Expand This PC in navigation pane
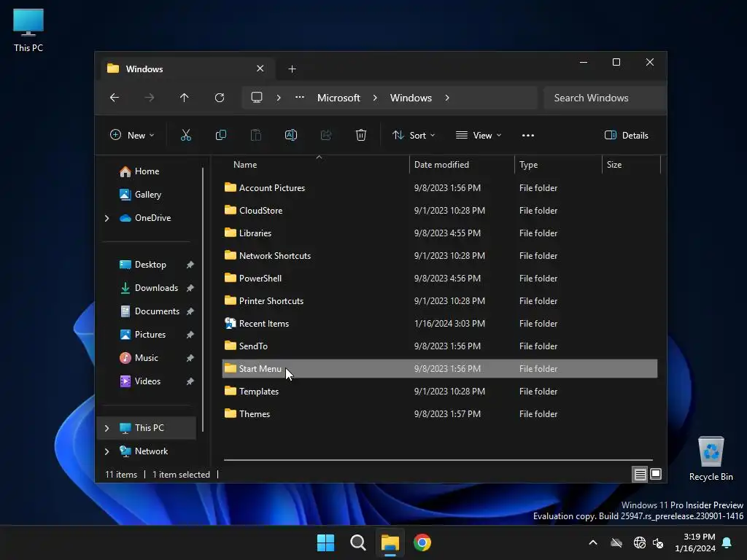Viewport: 747px width, 560px height. (x=107, y=428)
